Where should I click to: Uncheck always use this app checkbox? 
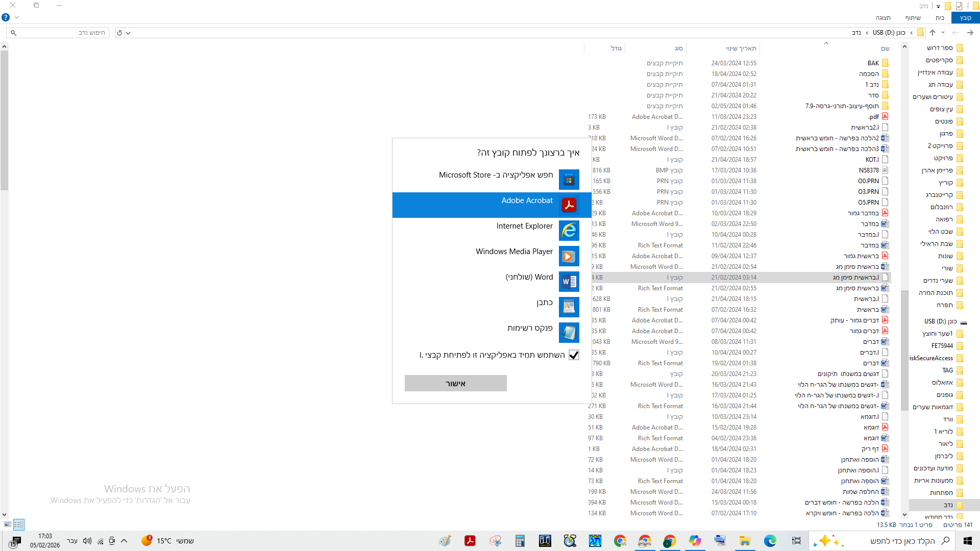(574, 355)
